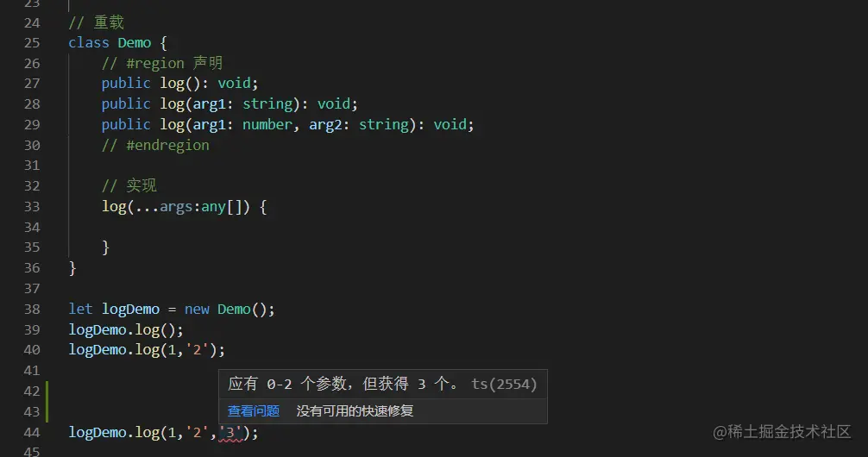Click arg1: string in the line 28 overload

(x=243, y=104)
